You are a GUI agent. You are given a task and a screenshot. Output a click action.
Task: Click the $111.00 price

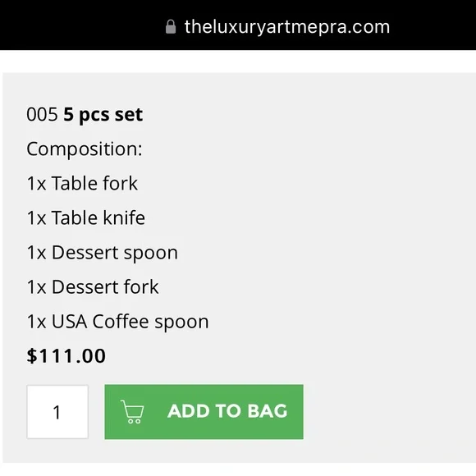(x=66, y=356)
